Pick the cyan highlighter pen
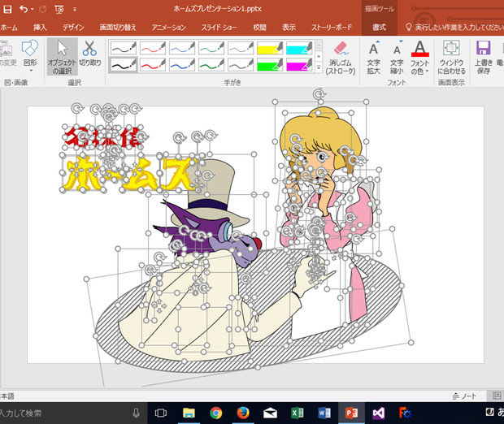 [x=298, y=49]
